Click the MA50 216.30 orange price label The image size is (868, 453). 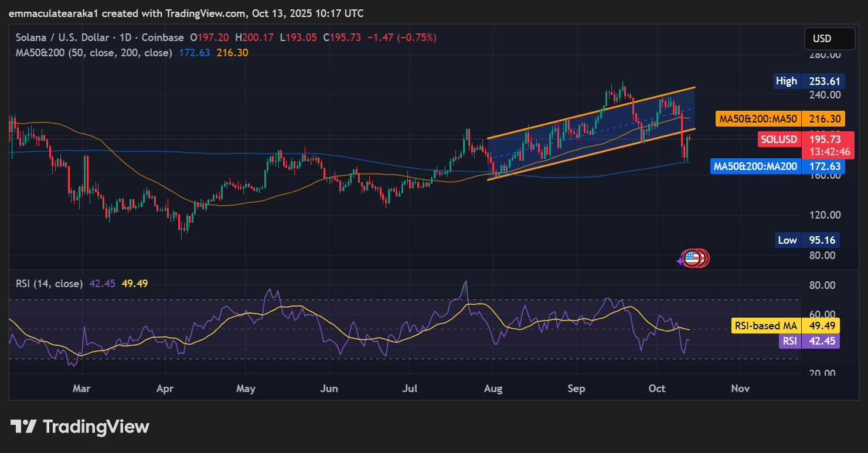point(780,119)
